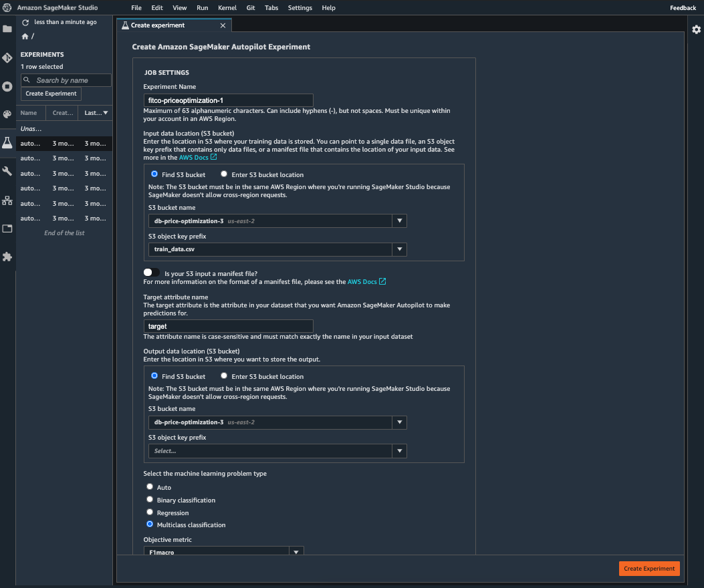The image size is (704, 588).
Task: Open AWS Docs link for input data
Action: click(x=193, y=158)
